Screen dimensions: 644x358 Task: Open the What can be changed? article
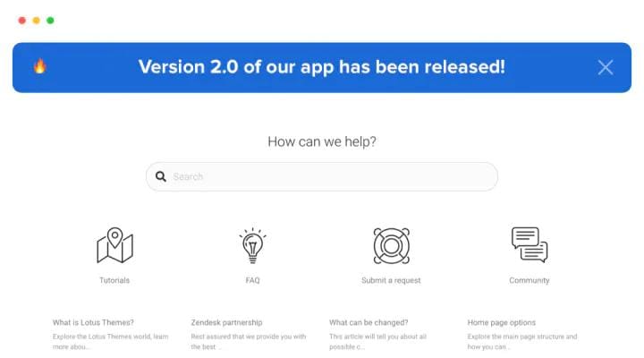[x=369, y=323]
